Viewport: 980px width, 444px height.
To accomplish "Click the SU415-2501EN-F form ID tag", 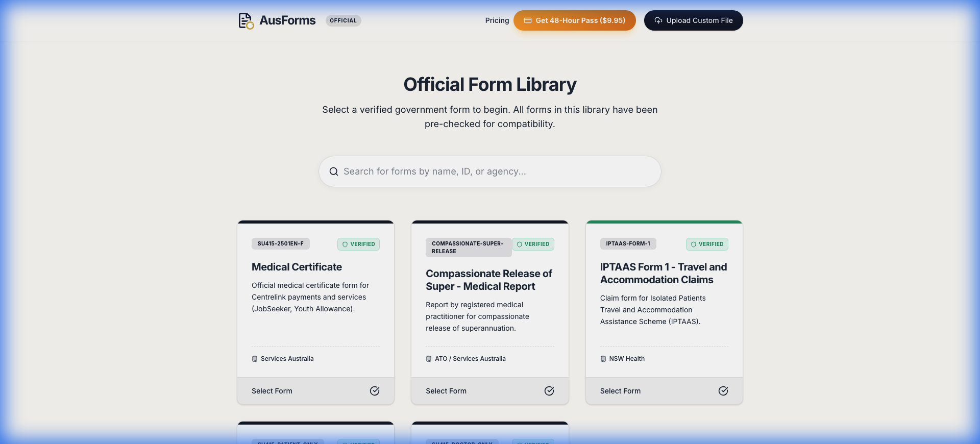I will pos(281,243).
